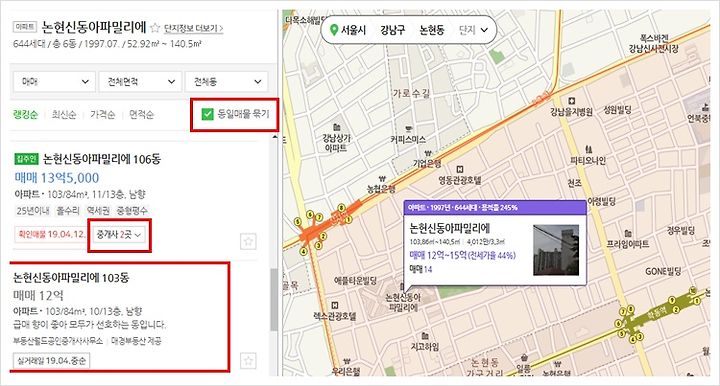Viewport: 720px width, 386px height.
Task: Click 정우빌딩 label on map
Action: [x=681, y=230]
